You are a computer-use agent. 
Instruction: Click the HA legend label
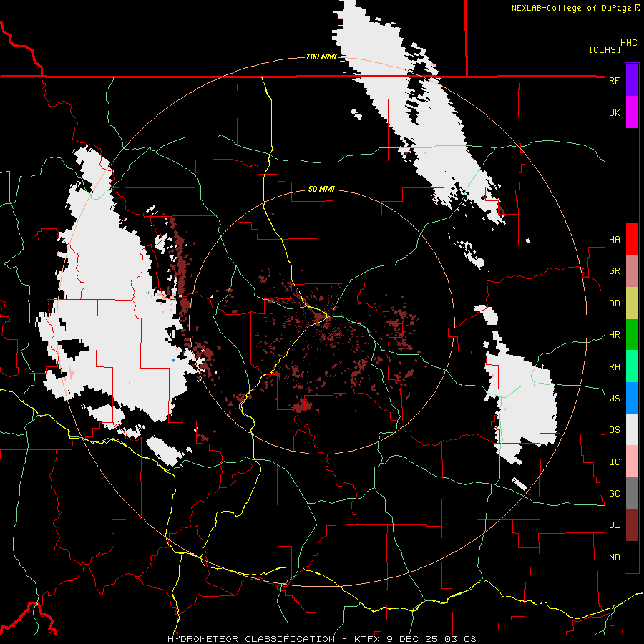(614, 240)
